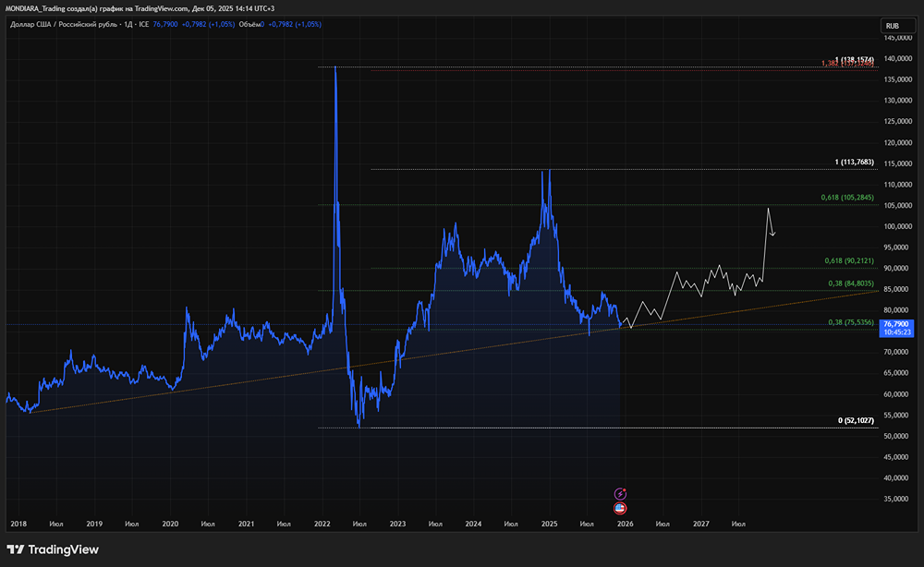Click the purple lightning event icon
Viewport: 924px width, 567px height.
[x=621, y=495]
